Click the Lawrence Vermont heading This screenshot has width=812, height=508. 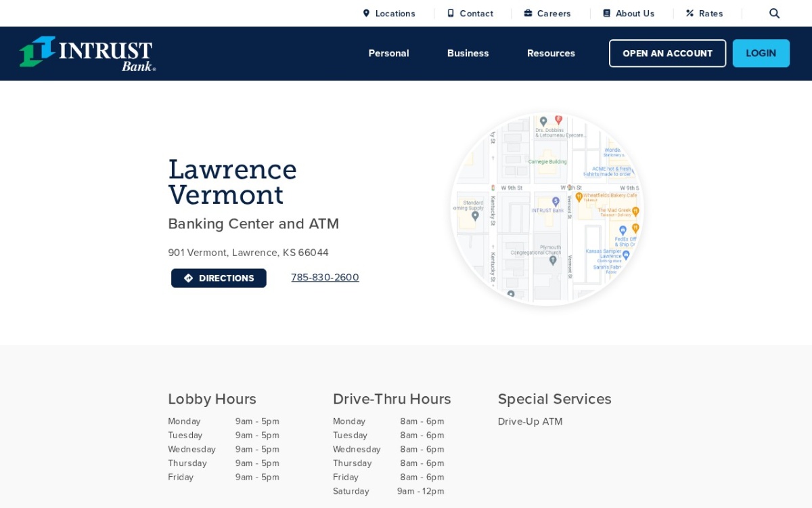click(233, 182)
